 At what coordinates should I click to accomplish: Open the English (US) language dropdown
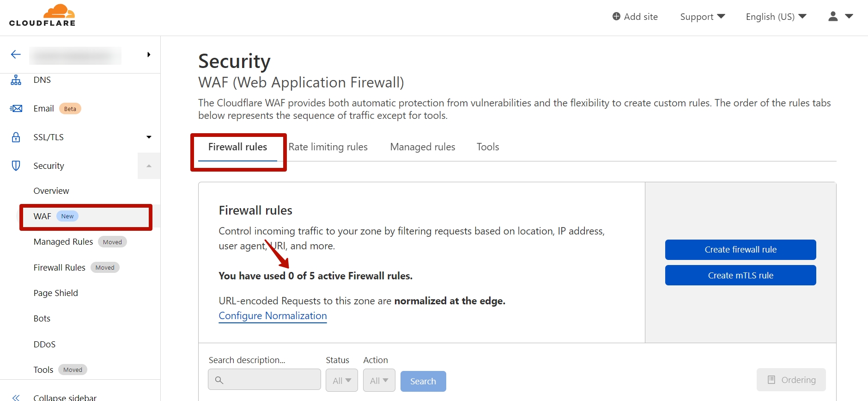point(776,17)
